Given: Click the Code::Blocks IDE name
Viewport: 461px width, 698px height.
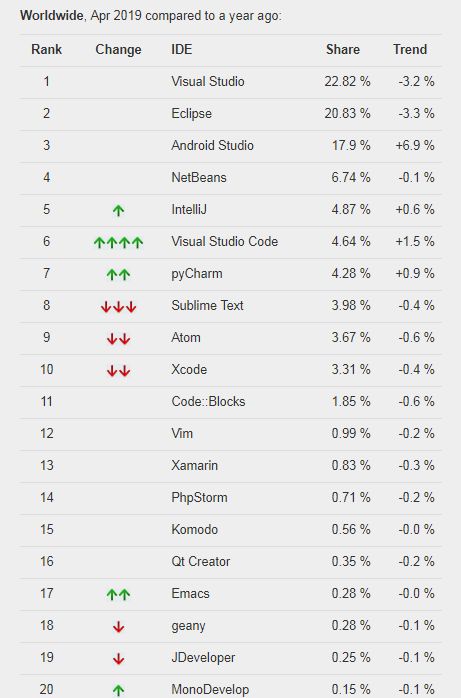Looking at the screenshot, I should coord(208,402).
